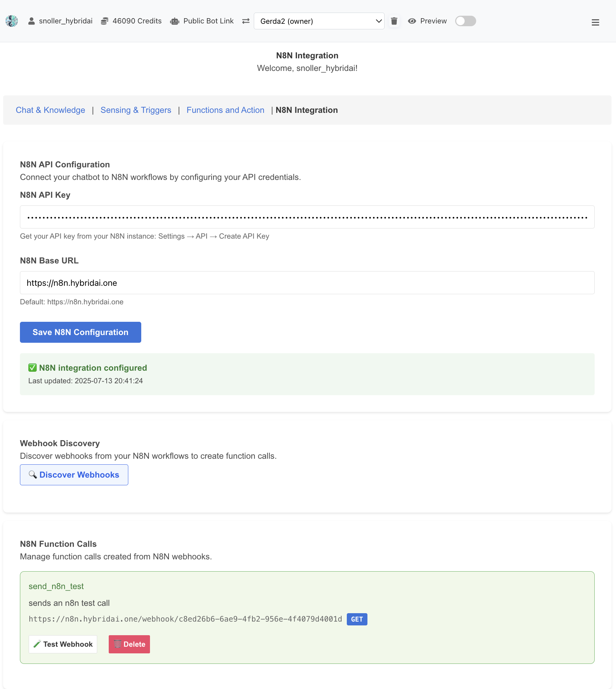Image resolution: width=616 pixels, height=689 pixels.
Task: Click the GET method badge on send_n8n_test
Action: pyautogui.click(x=357, y=619)
